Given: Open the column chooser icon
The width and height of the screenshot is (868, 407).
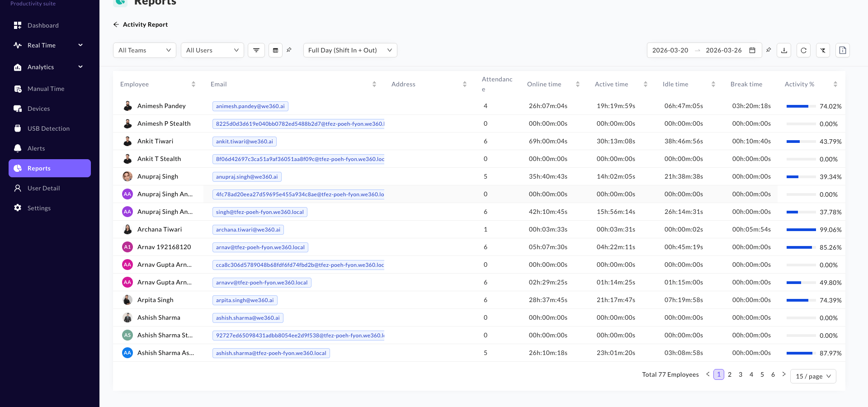Looking at the screenshot, I should click(x=275, y=50).
